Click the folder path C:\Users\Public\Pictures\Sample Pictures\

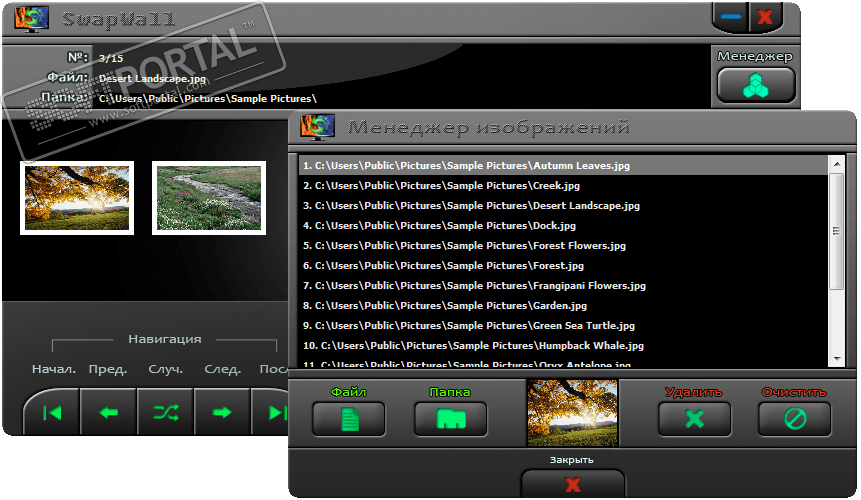click(208, 99)
